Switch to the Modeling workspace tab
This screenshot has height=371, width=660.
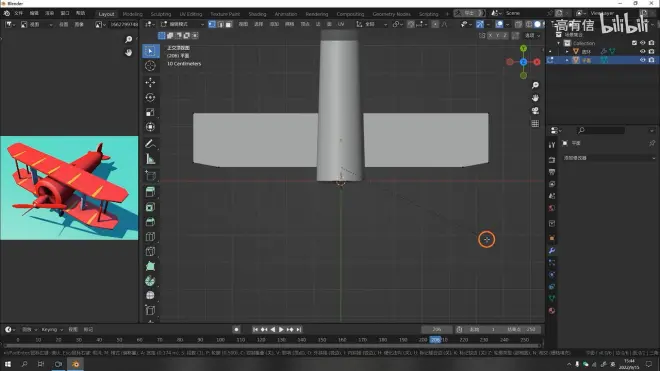pyautogui.click(x=133, y=14)
